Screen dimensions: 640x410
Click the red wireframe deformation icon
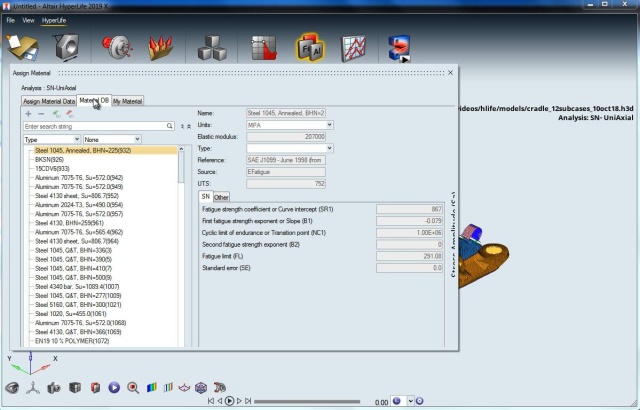coord(184,387)
